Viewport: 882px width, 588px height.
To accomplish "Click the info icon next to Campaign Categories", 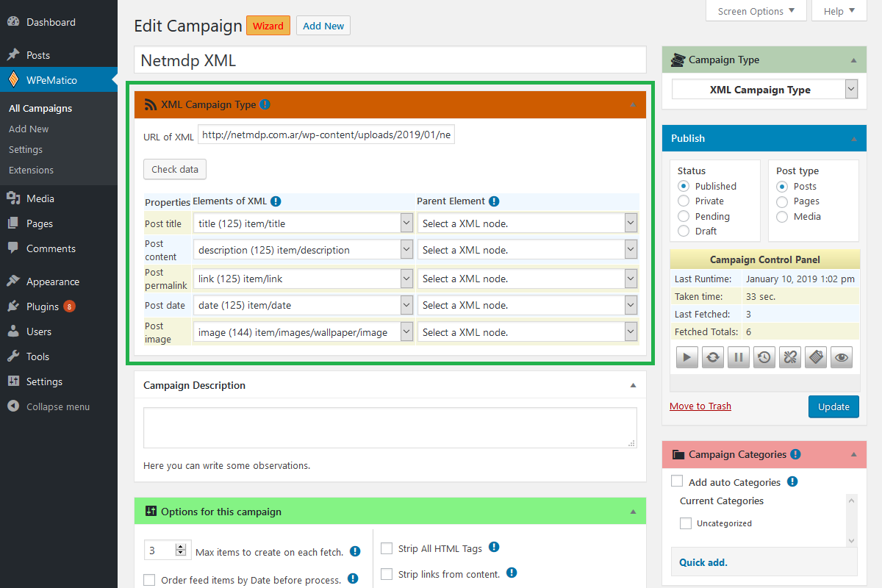I will [x=795, y=454].
